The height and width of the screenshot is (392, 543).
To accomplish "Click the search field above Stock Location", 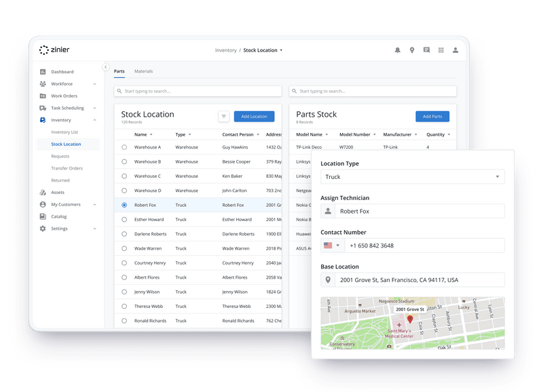I will (x=197, y=90).
